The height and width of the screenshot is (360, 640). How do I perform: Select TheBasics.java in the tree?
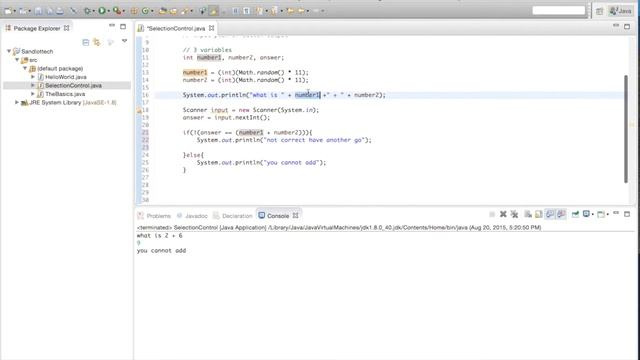pos(65,94)
